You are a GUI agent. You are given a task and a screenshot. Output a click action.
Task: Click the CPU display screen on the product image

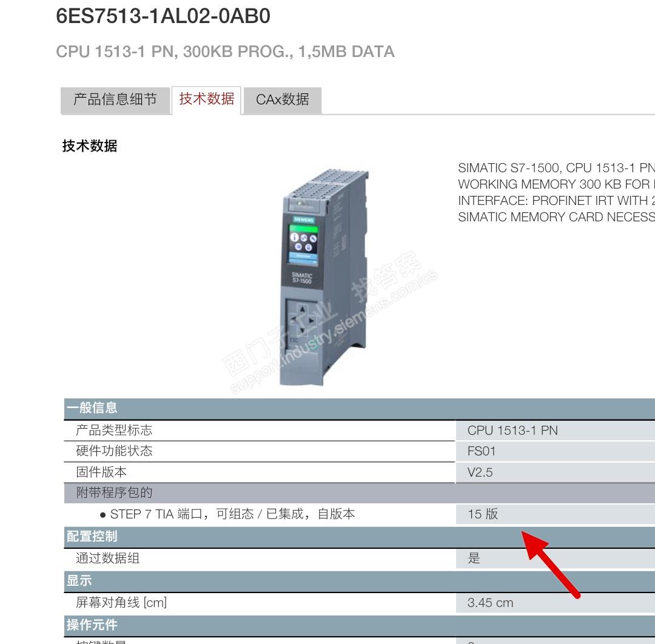click(x=303, y=244)
